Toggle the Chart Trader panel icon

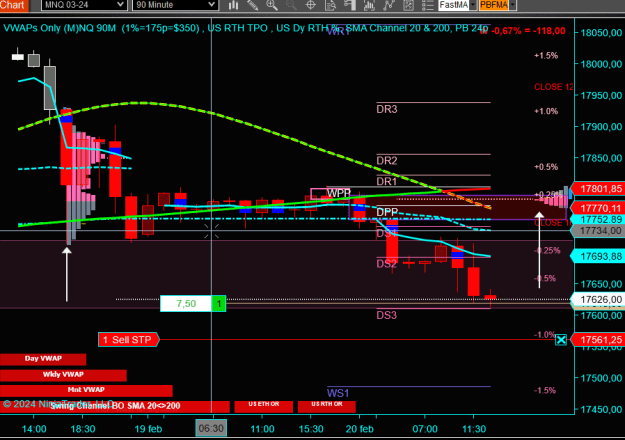[x=350, y=5]
